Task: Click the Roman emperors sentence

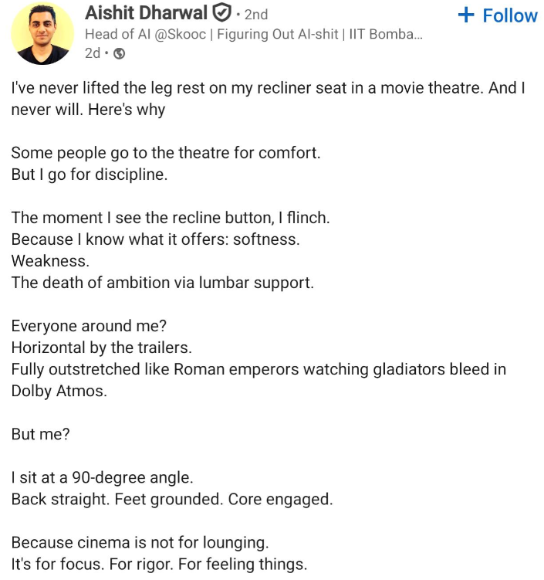Action: point(259,380)
